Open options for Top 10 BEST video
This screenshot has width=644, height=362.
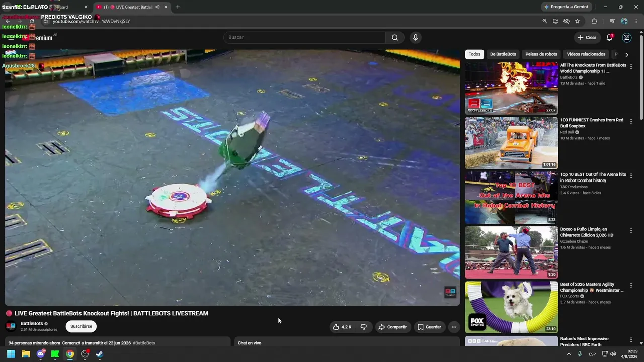(631, 176)
